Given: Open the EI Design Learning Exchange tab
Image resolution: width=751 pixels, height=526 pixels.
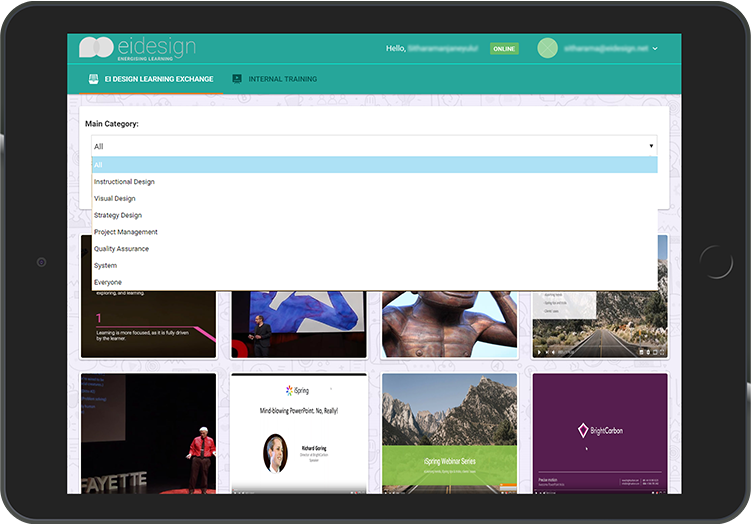Looking at the screenshot, I should point(151,79).
